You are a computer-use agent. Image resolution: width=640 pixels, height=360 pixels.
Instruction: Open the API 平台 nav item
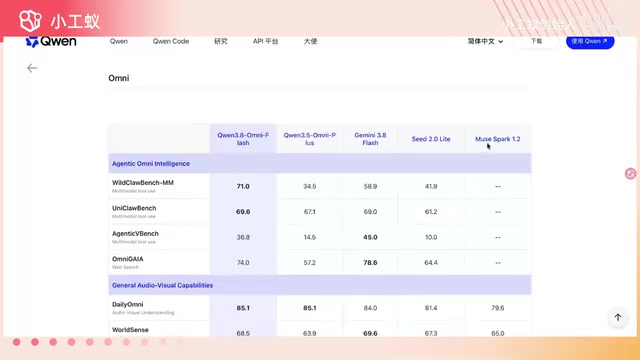265,41
